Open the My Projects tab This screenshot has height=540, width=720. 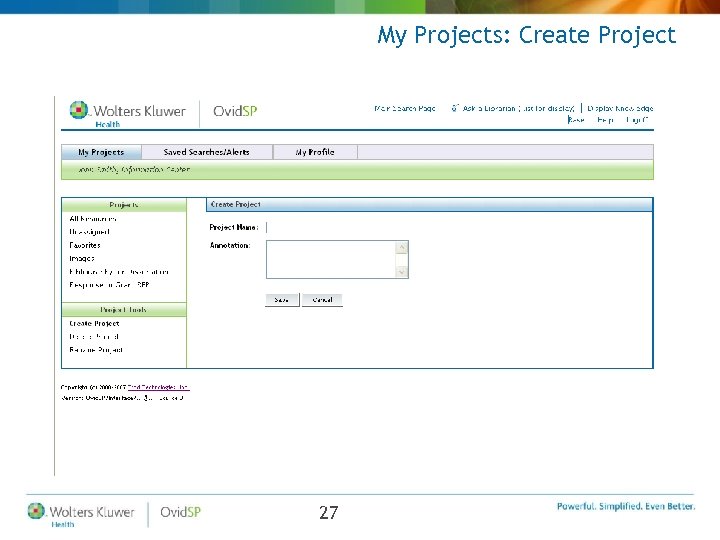(x=101, y=152)
